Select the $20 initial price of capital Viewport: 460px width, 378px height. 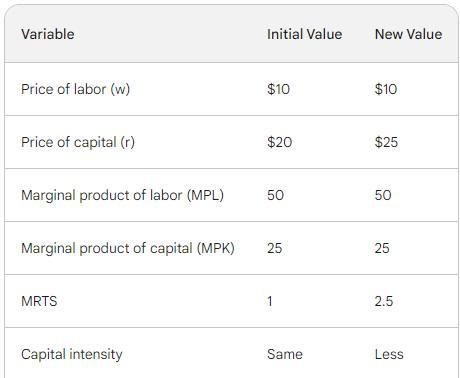click(x=279, y=142)
